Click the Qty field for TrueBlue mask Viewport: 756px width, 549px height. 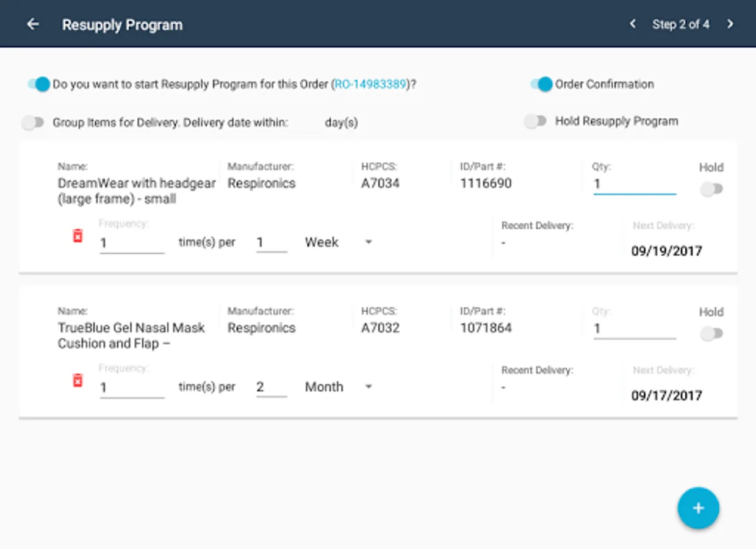point(634,328)
